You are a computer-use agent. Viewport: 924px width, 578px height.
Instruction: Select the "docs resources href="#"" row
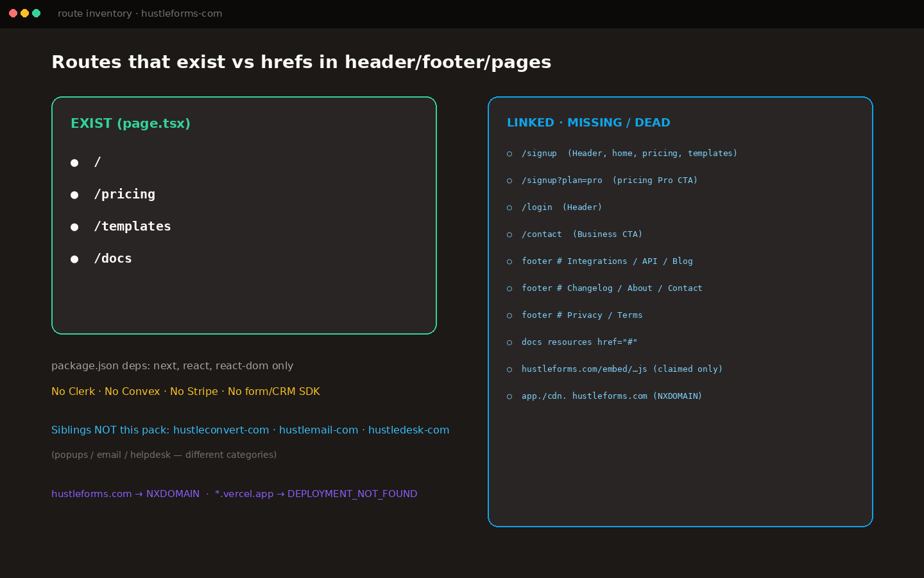(x=572, y=342)
